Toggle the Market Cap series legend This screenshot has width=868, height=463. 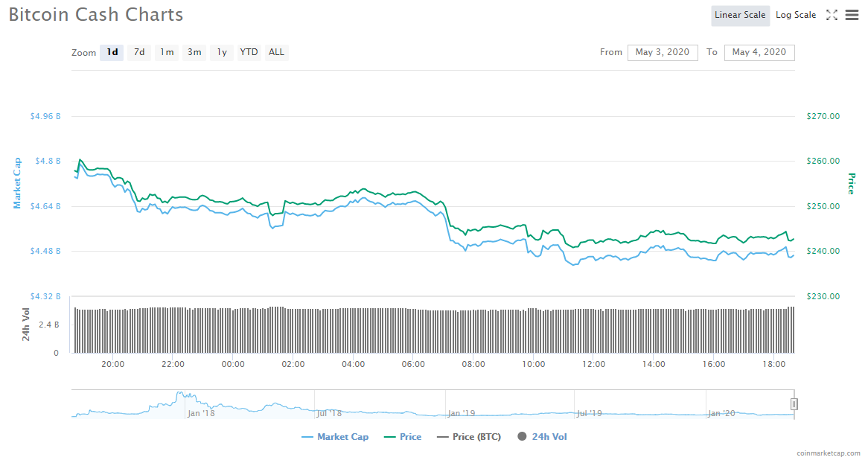[335, 437]
